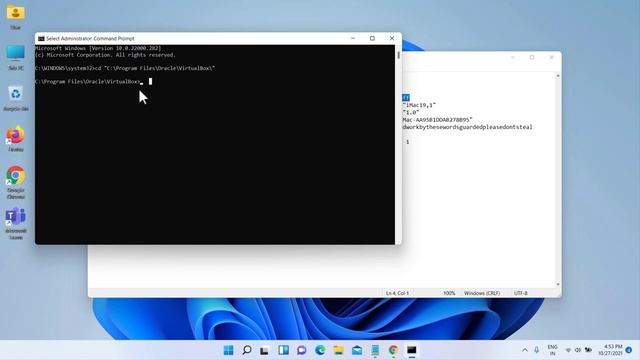Viewport: 640px width, 360px height.
Task: Click the guardedpleasedontsteal line in Notepad
Action: (x=467, y=127)
